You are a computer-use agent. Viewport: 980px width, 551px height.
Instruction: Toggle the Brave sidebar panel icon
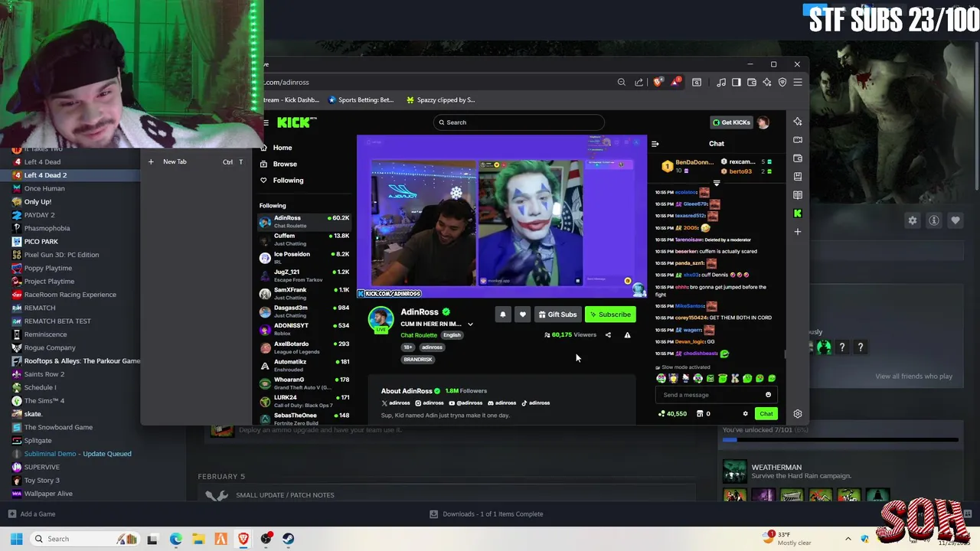pos(736,82)
